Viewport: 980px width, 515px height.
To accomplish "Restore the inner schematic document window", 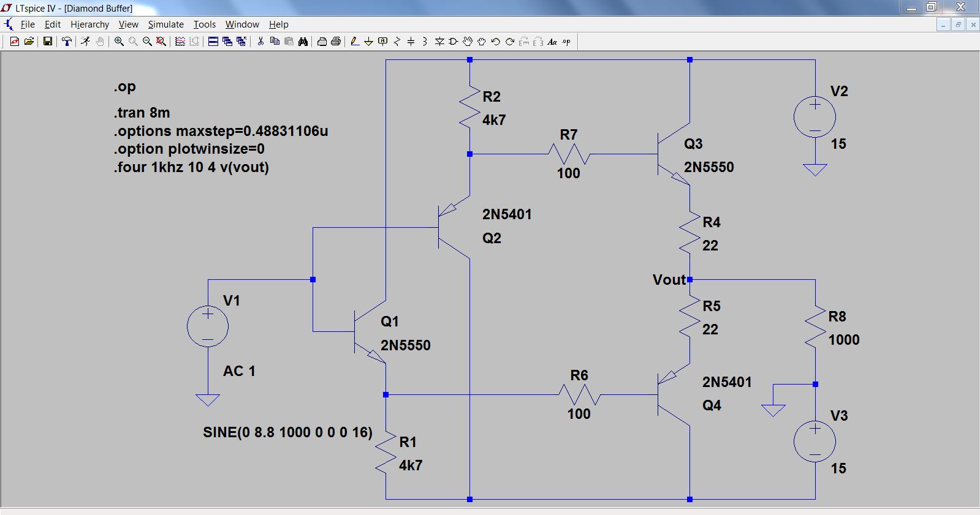I will (x=958, y=24).
